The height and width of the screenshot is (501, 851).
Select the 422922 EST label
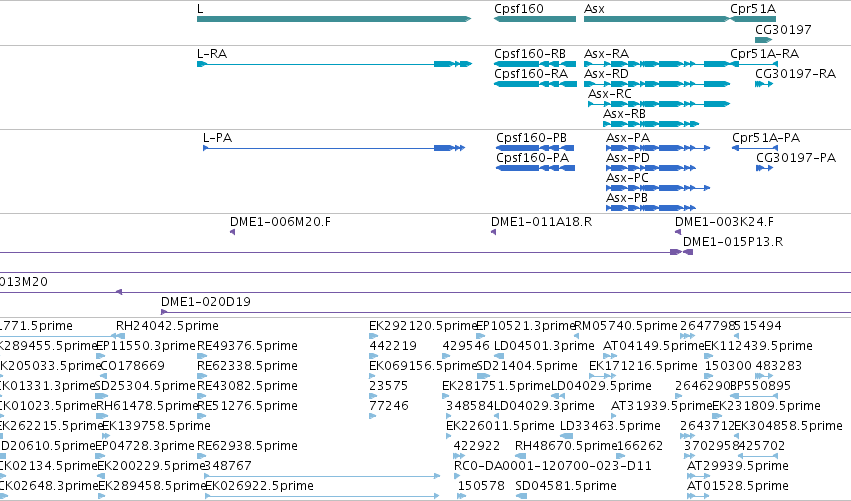pyautogui.click(x=477, y=446)
